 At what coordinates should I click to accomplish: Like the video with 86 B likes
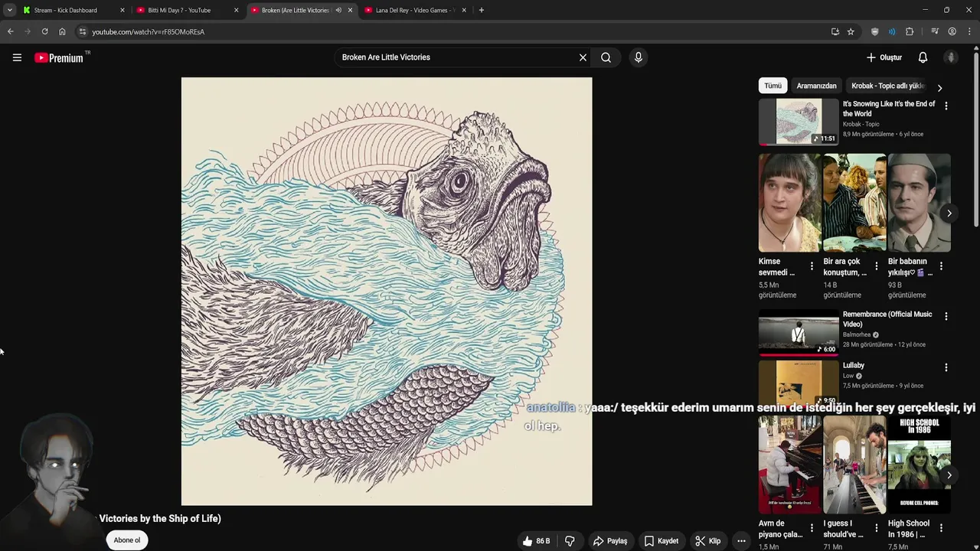click(x=536, y=541)
